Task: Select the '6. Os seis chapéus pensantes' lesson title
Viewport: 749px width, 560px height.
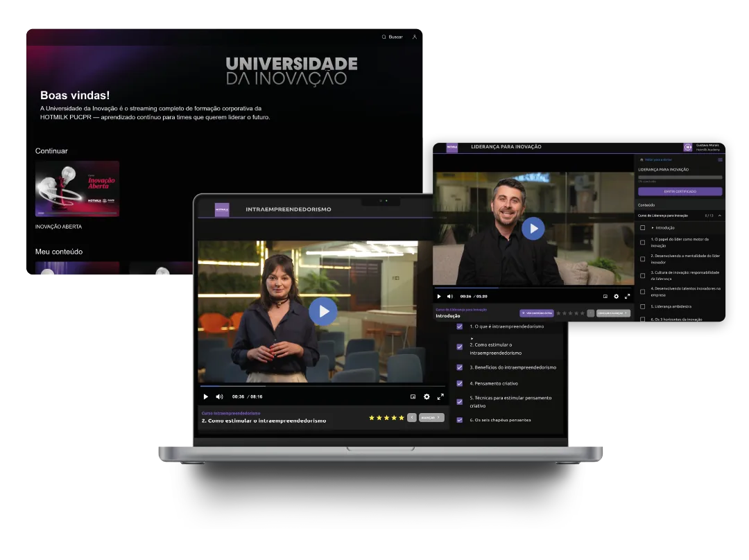Action: point(500,420)
